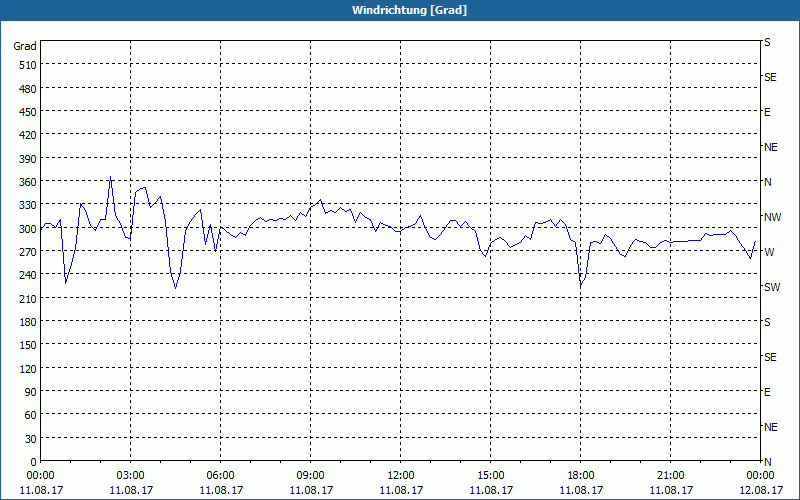The image size is (800, 500).
Task: Select the 330 y-axis value
Action: [x=29, y=205]
